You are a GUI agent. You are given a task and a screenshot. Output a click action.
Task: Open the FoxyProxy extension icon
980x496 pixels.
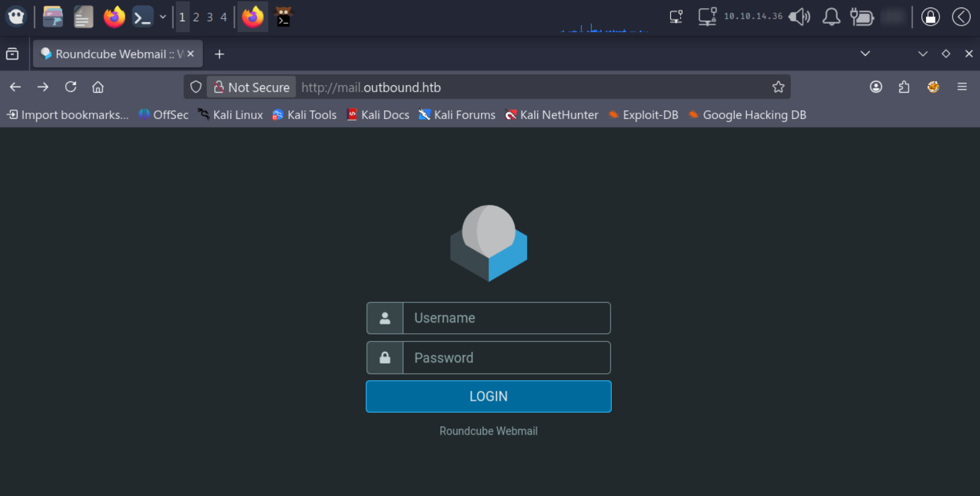click(x=933, y=87)
